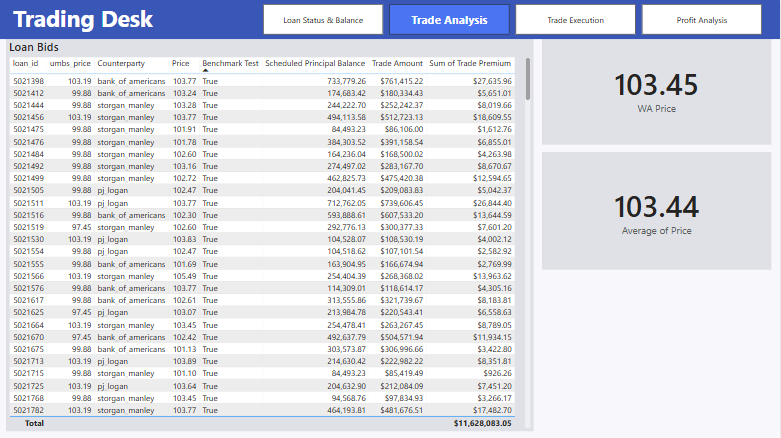Screen dimensions: 781x438
Task: Click the Loan Bids table scrollbar thumb
Action: point(527,79)
